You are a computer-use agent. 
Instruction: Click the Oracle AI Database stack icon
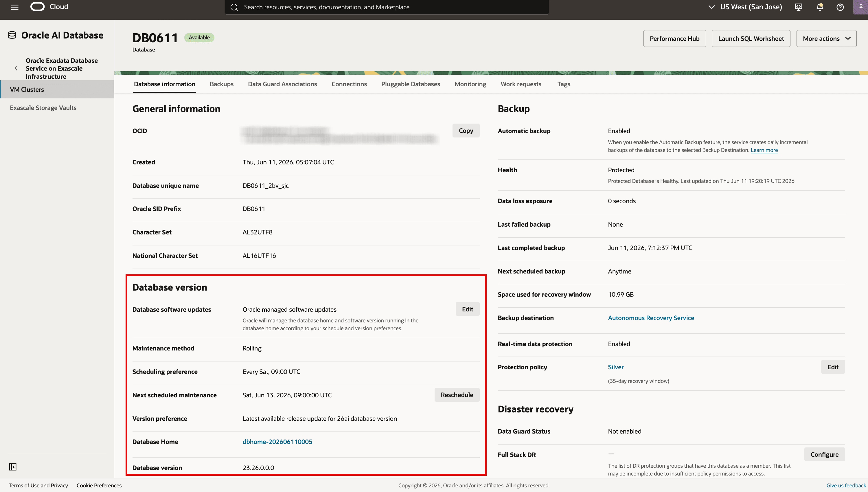click(12, 35)
